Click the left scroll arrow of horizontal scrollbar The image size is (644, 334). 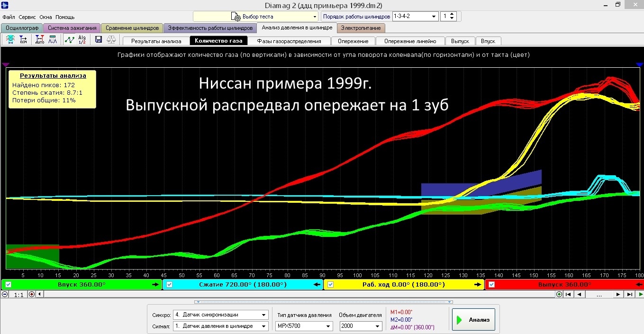click(39, 294)
